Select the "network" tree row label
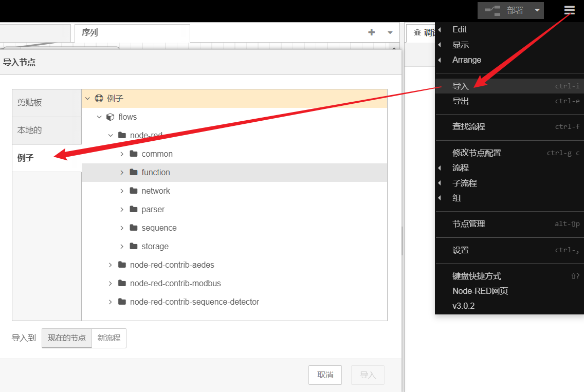Image resolution: width=584 pixels, height=392 pixels. click(x=156, y=191)
